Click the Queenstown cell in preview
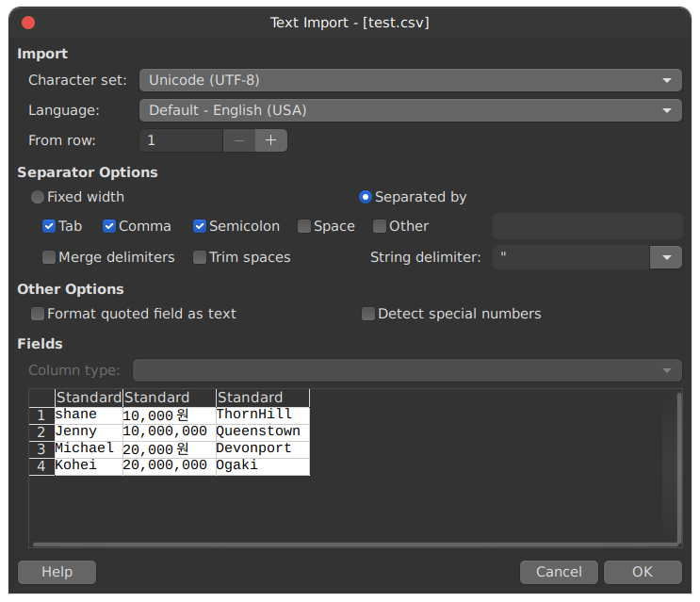700x602 pixels. (263, 432)
